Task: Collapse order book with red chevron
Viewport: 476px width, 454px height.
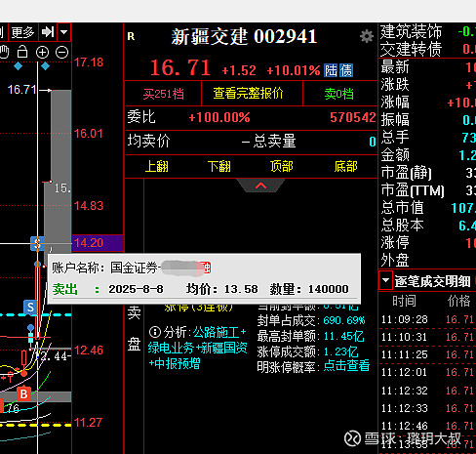Action: tap(260, 186)
